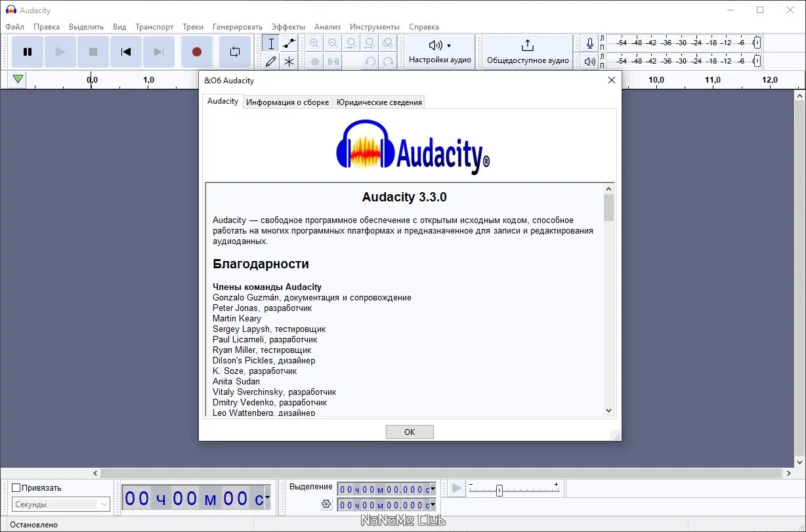Open the Треки menu
The image size is (806, 532).
point(193,27)
